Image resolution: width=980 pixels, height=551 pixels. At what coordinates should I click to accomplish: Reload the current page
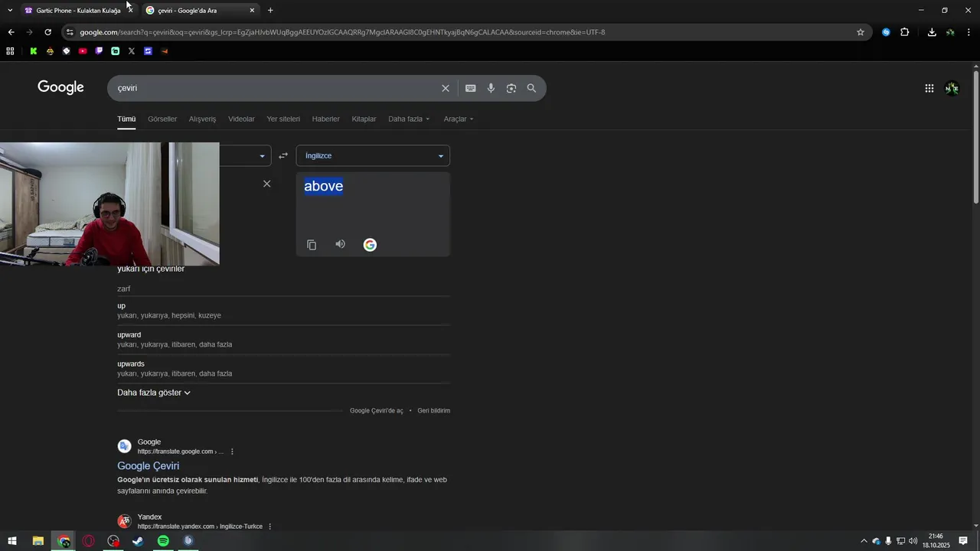(47, 32)
